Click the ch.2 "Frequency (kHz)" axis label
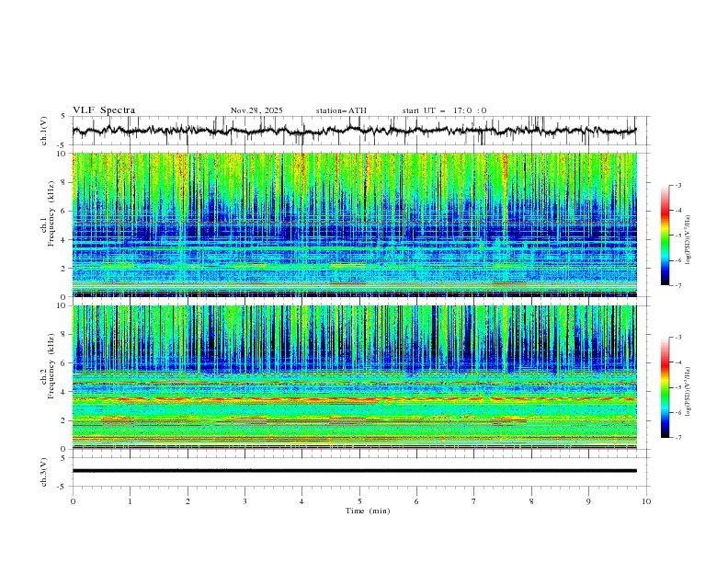Viewport: 728px width, 563px height. coord(51,365)
